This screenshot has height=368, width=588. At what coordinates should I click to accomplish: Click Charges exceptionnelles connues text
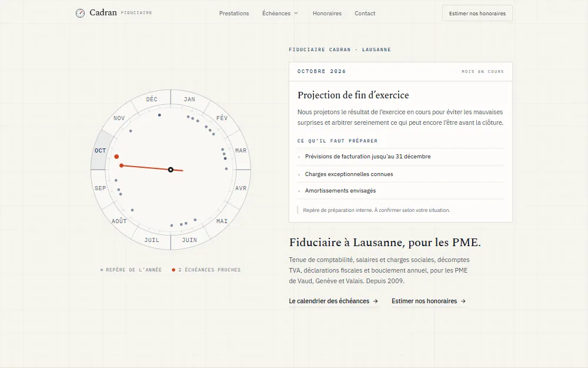pyautogui.click(x=349, y=174)
